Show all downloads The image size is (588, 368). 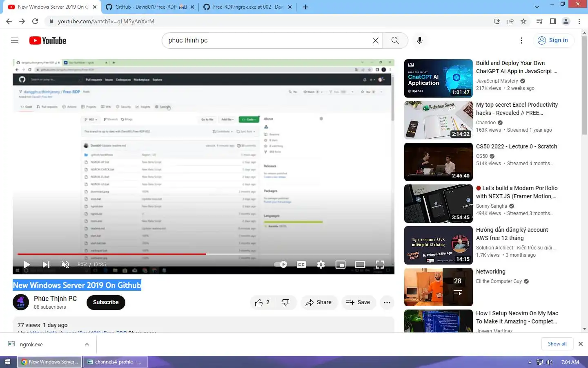pos(557,344)
